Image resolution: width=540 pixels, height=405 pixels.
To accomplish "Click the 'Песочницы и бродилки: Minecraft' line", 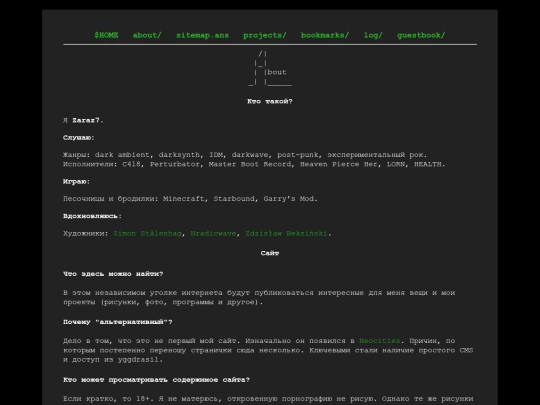I will pyautogui.click(x=190, y=199).
